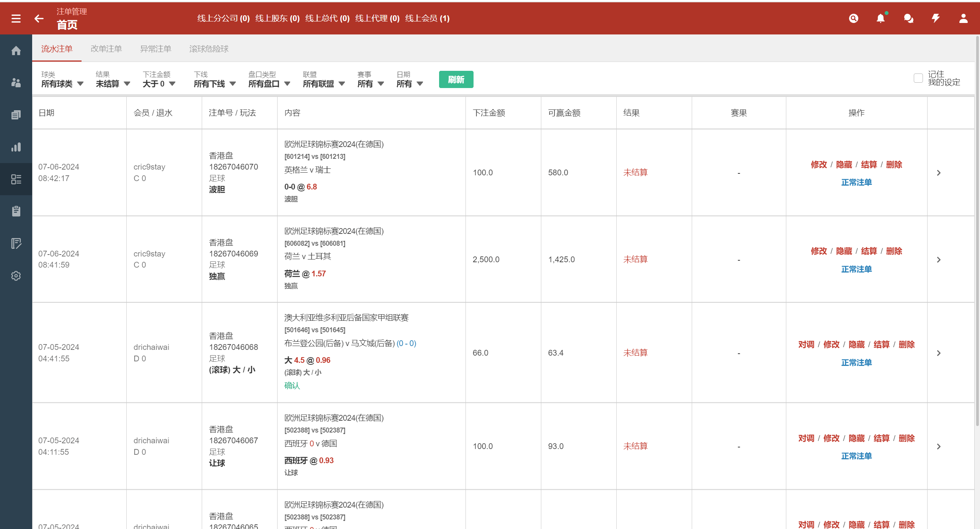Click the green 确认 status text
Viewport: 980px width, 529px height.
tap(292, 385)
